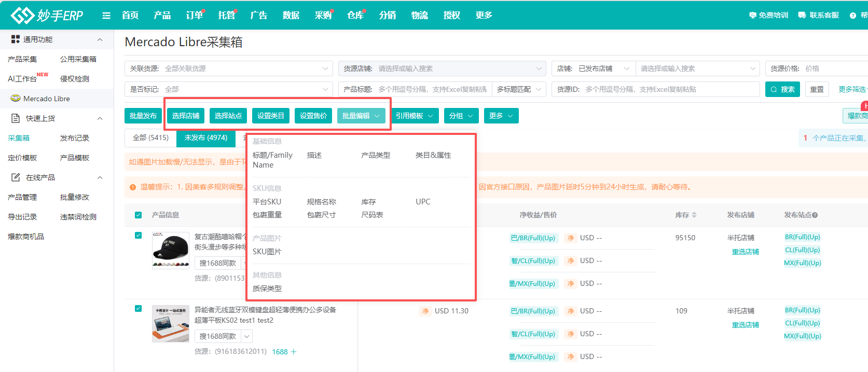
Task: Collapse the 快速上货 sidebar section
Action: (x=100, y=118)
